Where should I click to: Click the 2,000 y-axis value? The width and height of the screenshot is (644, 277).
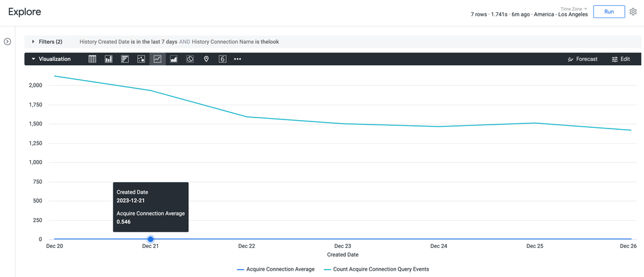[x=35, y=86]
